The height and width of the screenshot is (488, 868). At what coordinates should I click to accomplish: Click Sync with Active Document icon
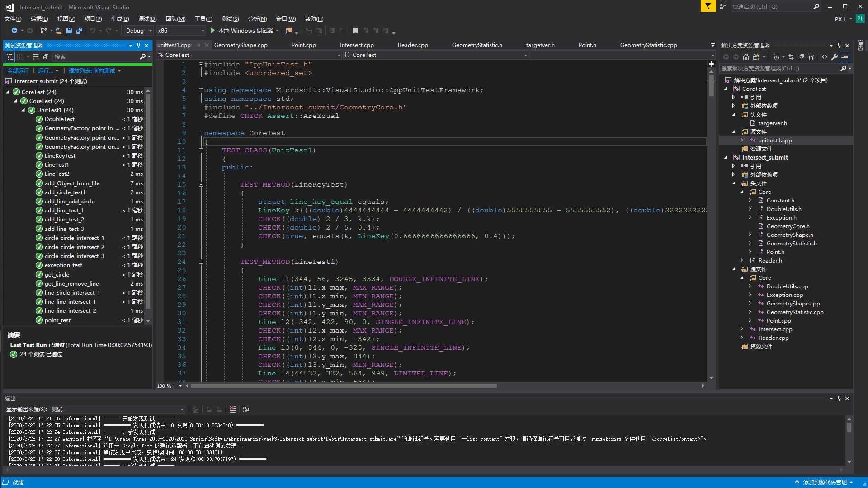pos(791,57)
